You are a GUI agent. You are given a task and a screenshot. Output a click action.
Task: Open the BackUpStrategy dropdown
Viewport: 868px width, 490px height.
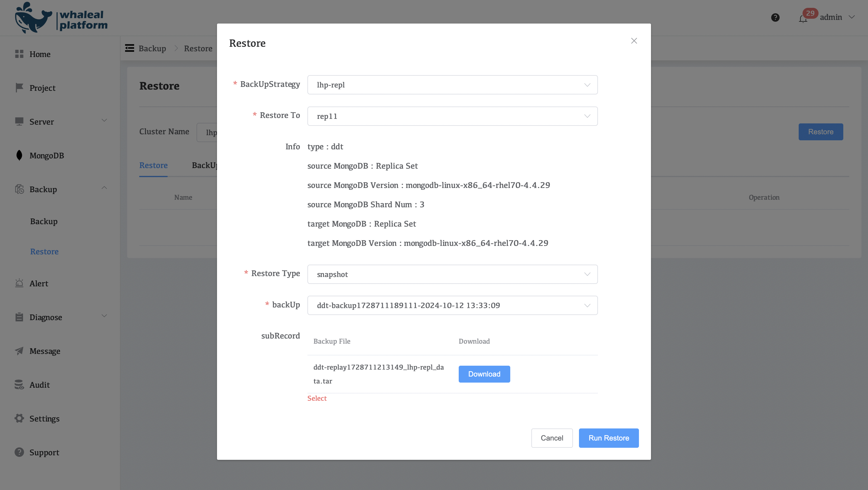[452, 85]
